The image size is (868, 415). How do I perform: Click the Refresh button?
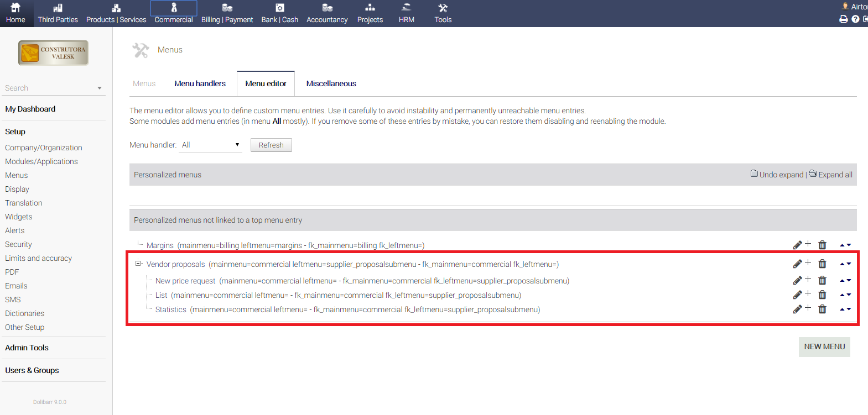coord(271,145)
